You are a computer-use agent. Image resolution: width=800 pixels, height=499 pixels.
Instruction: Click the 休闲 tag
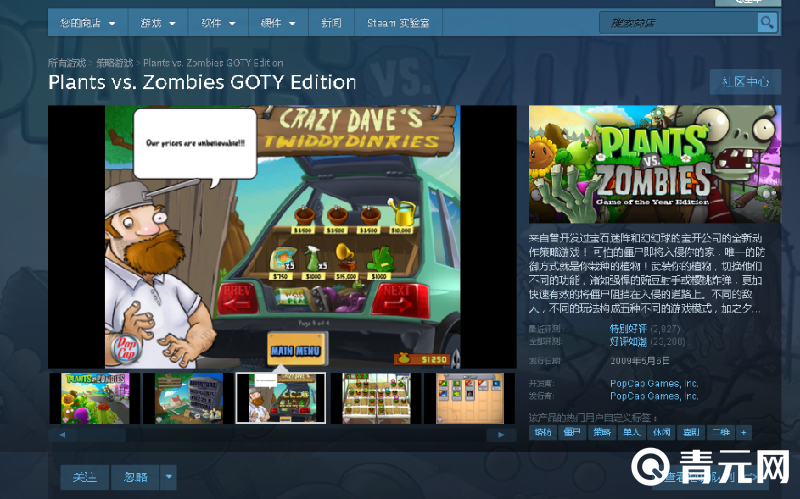[x=661, y=433]
